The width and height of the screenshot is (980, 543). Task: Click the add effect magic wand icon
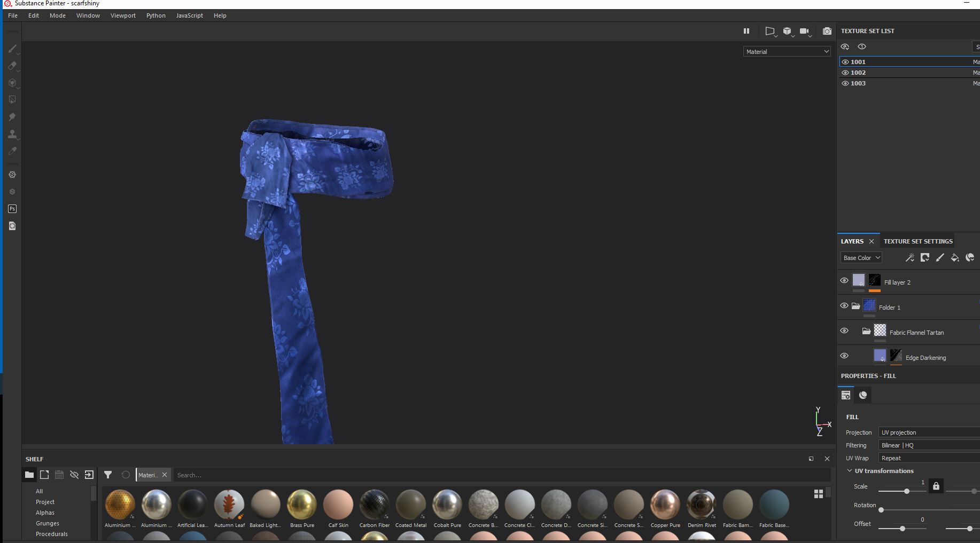910,258
